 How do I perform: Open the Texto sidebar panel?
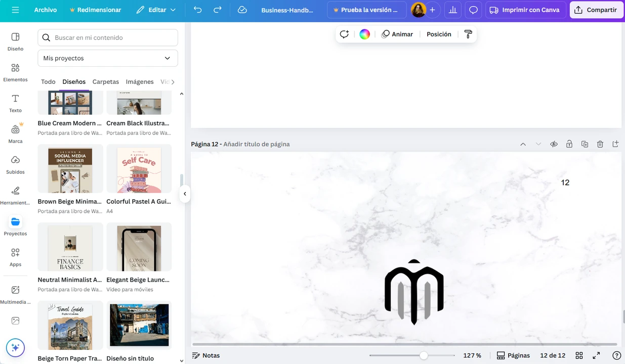pos(15,103)
